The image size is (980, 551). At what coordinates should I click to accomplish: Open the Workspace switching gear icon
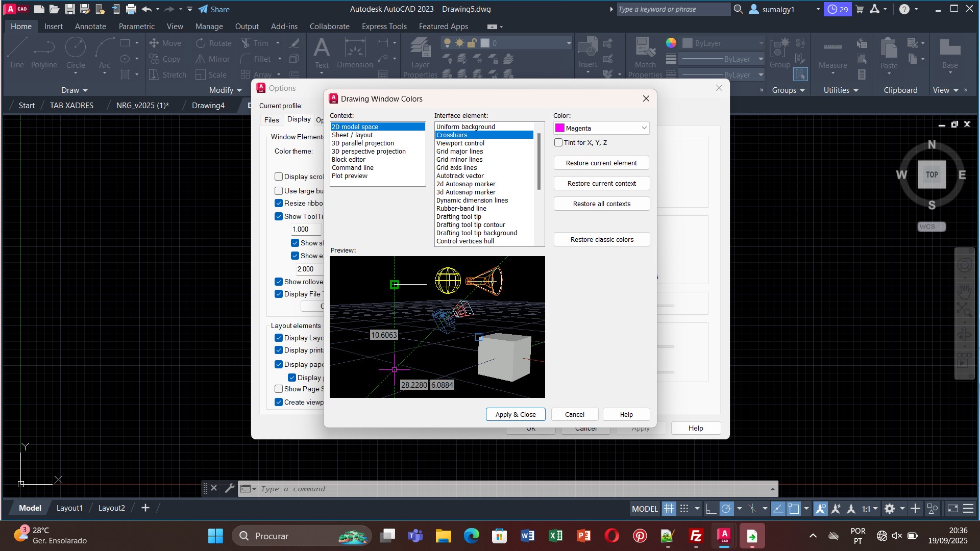tap(890, 509)
